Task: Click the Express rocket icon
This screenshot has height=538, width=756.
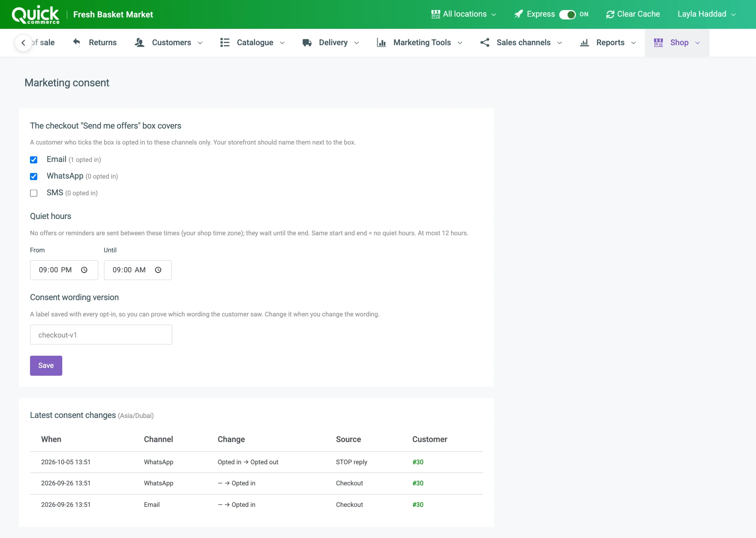Action: [x=518, y=14]
